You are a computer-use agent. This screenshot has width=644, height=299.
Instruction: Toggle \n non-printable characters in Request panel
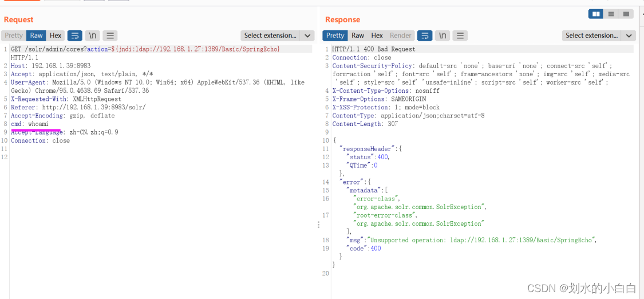92,36
